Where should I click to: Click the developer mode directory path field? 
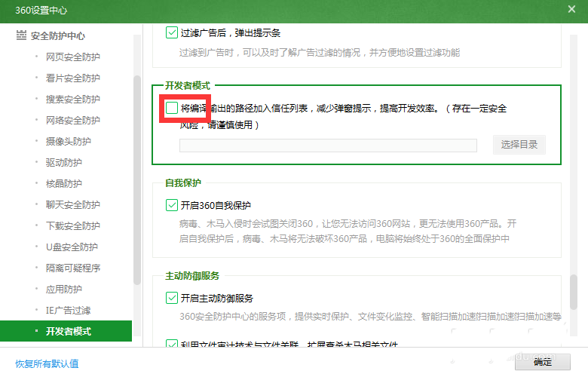click(328, 146)
